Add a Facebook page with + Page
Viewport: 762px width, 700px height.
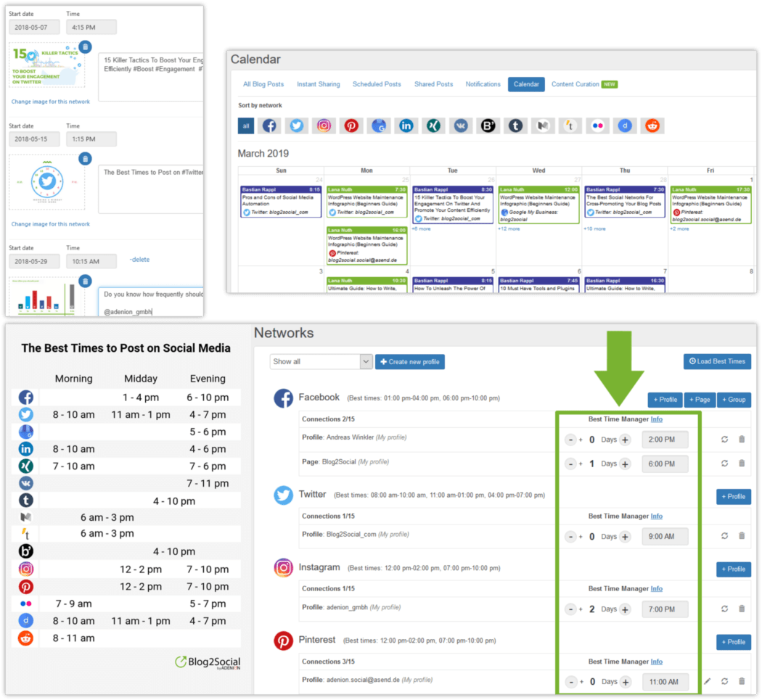[700, 400]
